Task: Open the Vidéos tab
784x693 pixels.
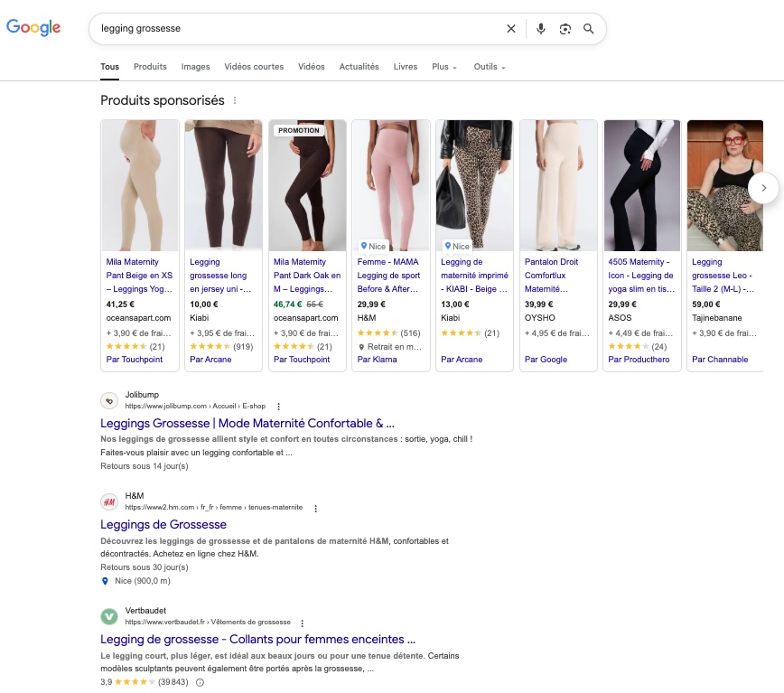Action: (312, 67)
